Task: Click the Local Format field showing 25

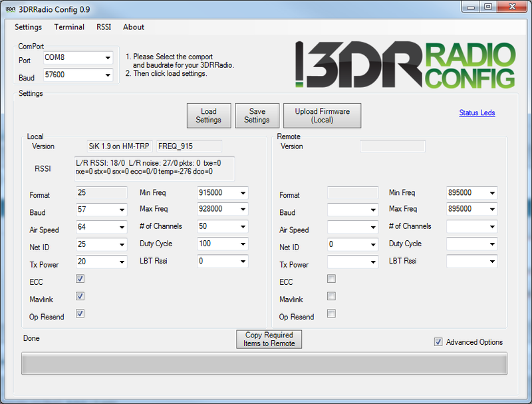Action: tap(102, 193)
